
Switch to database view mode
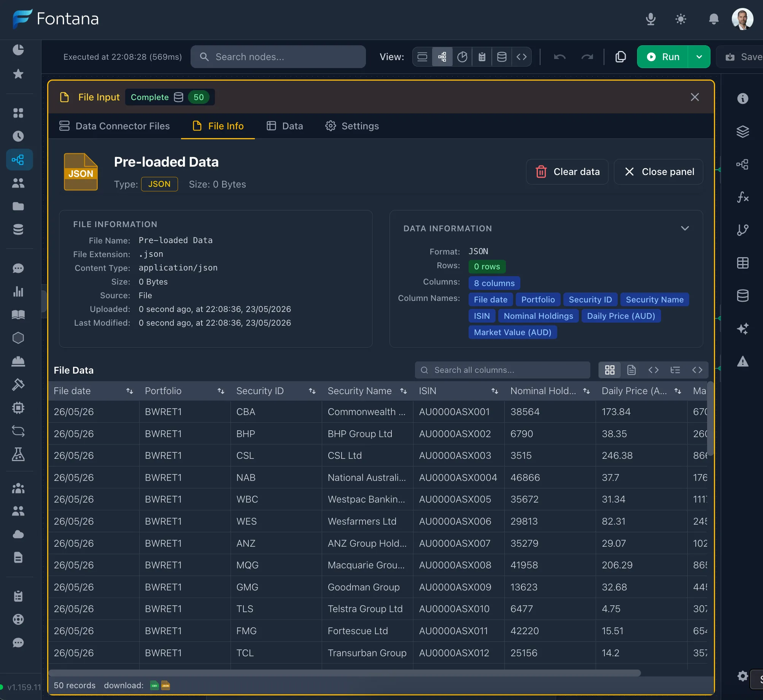[502, 57]
